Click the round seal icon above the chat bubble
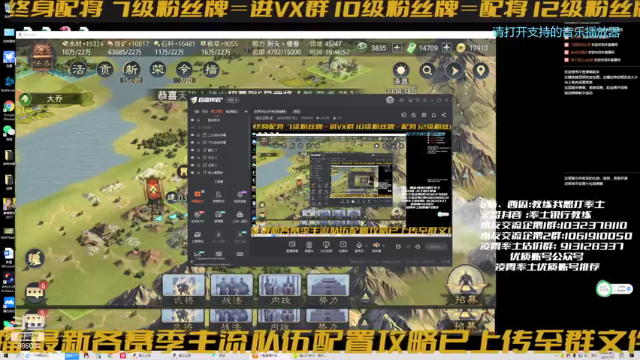This screenshot has width=640, height=360. [35, 259]
